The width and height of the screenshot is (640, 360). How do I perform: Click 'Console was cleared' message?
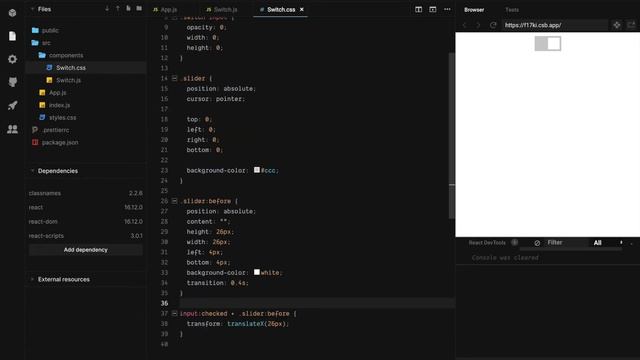(x=505, y=258)
